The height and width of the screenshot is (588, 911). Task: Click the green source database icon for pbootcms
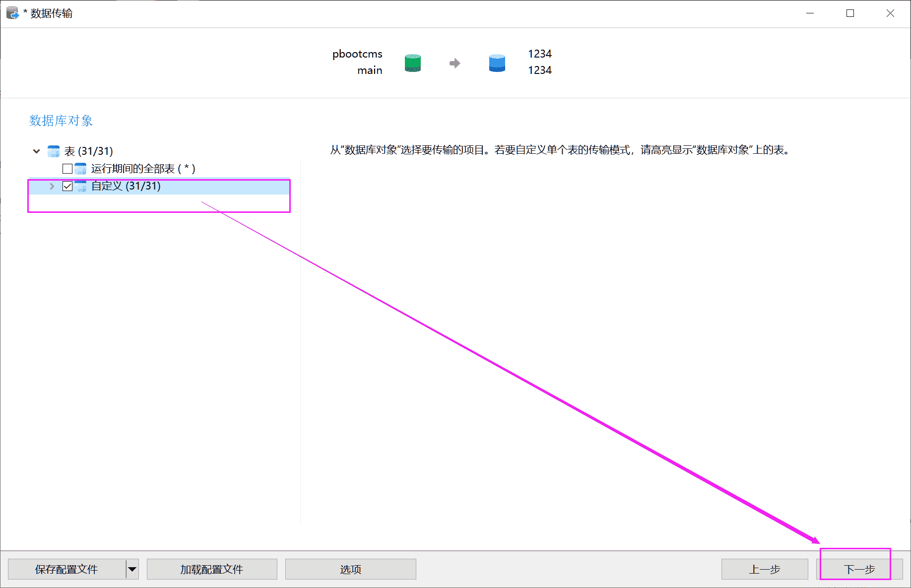tap(412, 63)
